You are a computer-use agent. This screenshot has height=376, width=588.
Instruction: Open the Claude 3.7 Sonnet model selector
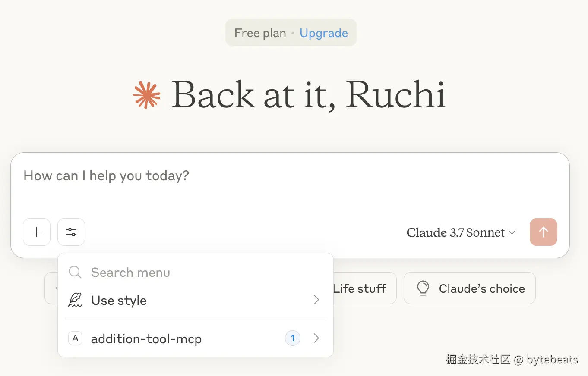[x=461, y=232]
